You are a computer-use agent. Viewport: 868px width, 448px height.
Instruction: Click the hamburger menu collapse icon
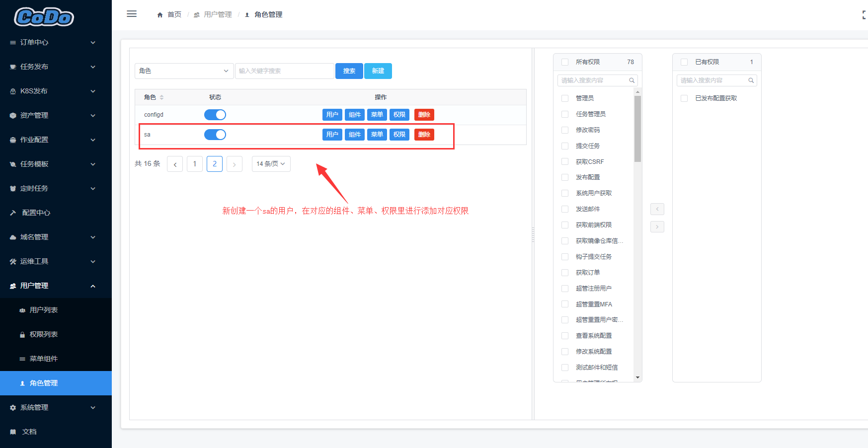point(132,14)
